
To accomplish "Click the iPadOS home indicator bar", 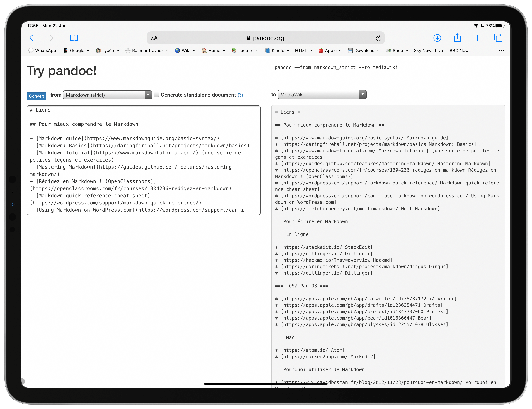I will [x=266, y=384].
